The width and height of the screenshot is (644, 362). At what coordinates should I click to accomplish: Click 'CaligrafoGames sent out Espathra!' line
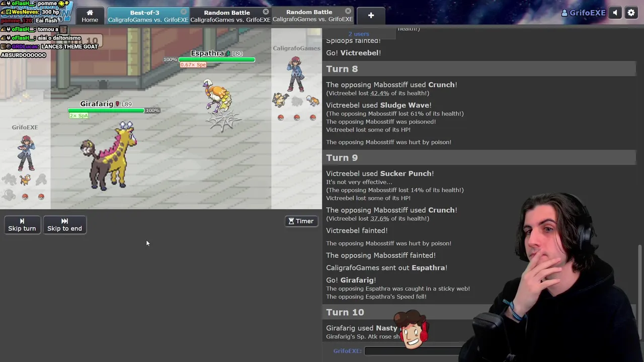click(x=386, y=268)
